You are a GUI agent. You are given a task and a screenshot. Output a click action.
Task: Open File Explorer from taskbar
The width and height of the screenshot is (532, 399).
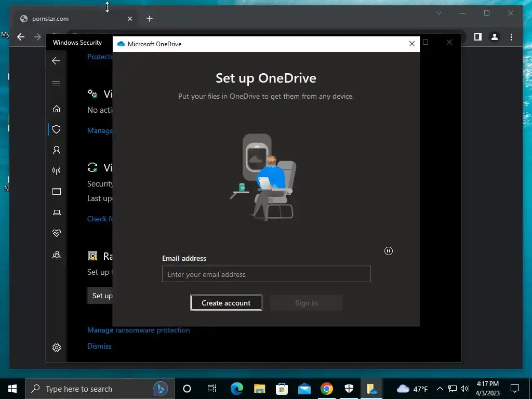click(260, 389)
